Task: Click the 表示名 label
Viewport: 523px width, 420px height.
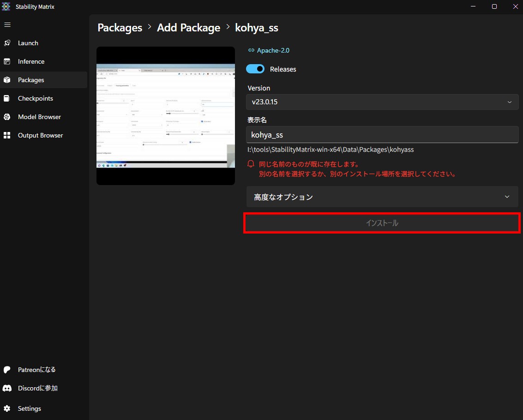Action: [257, 120]
